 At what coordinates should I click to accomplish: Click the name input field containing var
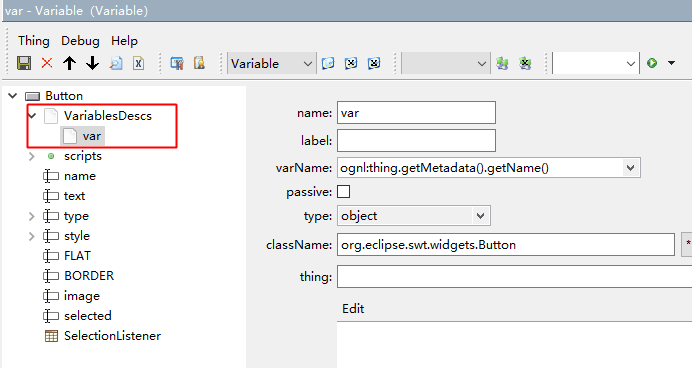416,113
